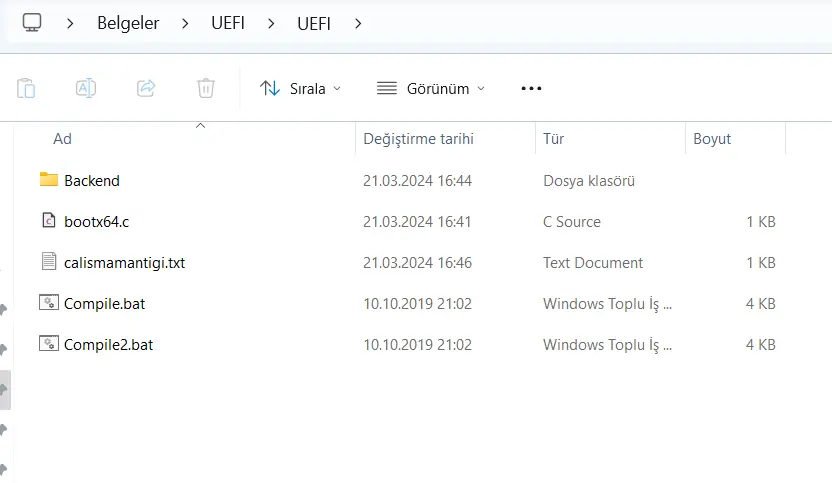Viewport: 832px width, 483px height.
Task: Click date 21.03.2024 16:46 of calismamantigi.txt
Action: (x=417, y=263)
